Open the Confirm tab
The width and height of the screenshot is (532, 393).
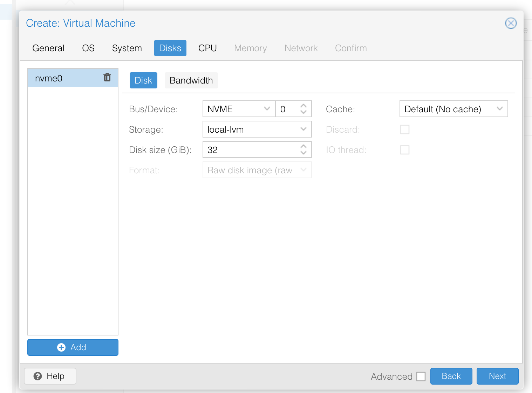(351, 48)
